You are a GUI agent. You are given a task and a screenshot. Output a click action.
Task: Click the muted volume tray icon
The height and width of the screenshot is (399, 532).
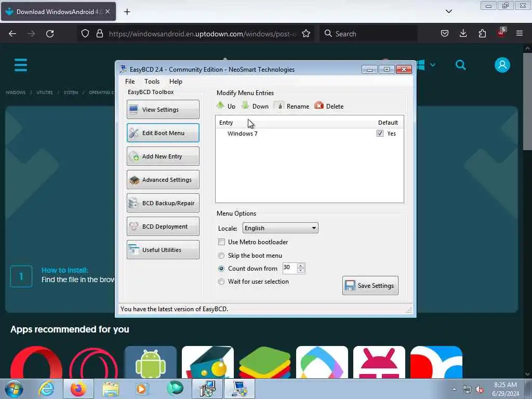point(480,390)
